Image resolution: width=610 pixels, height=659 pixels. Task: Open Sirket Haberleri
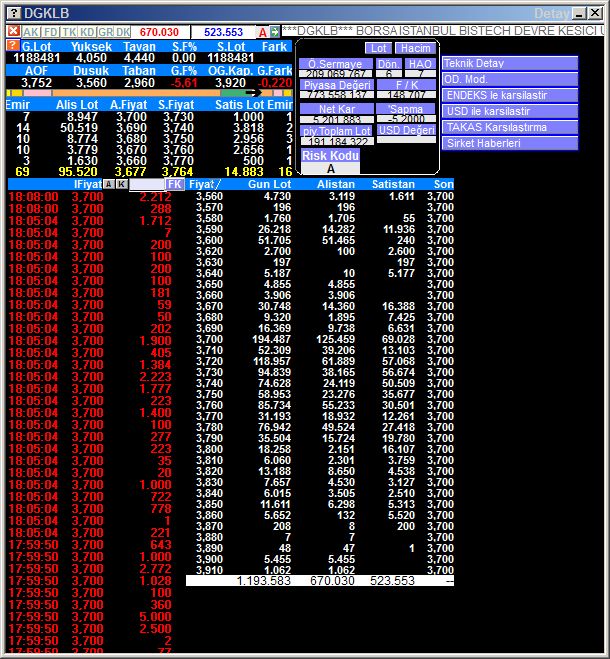tap(510, 143)
